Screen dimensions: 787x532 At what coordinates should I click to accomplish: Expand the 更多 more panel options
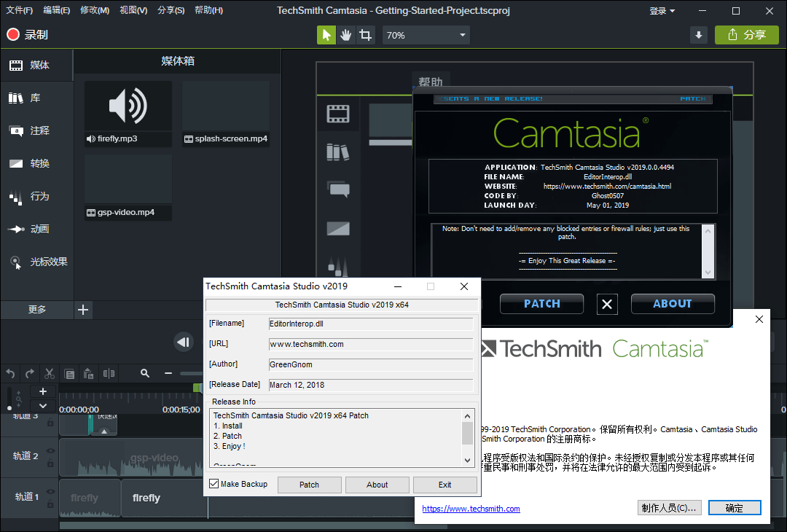(36, 310)
